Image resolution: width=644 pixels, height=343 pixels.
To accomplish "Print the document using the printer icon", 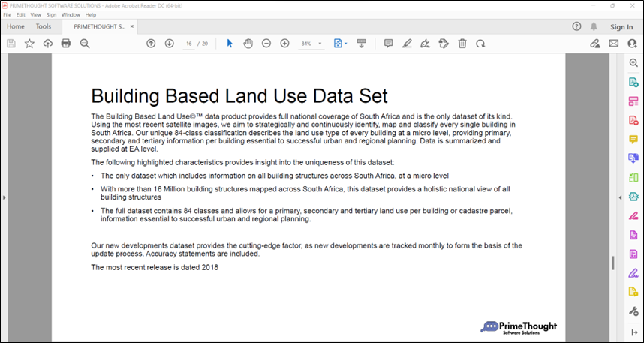I will (x=66, y=43).
